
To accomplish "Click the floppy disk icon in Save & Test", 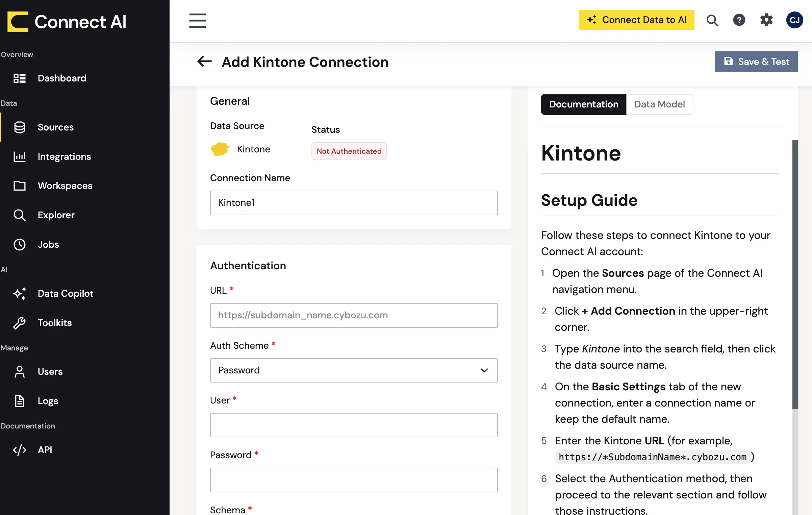I will point(729,61).
